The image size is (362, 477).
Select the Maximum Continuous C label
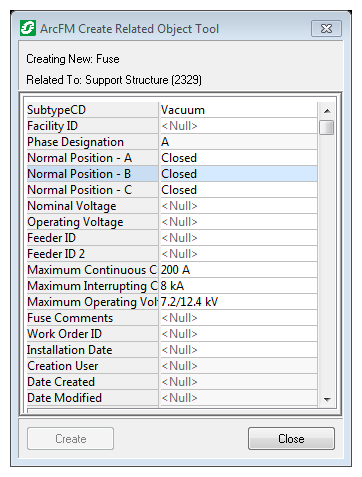(92, 270)
